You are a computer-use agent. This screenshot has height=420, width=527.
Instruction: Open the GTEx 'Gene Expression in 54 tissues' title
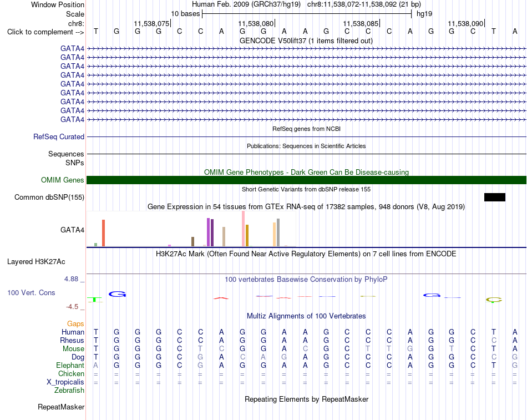click(x=306, y=207)
